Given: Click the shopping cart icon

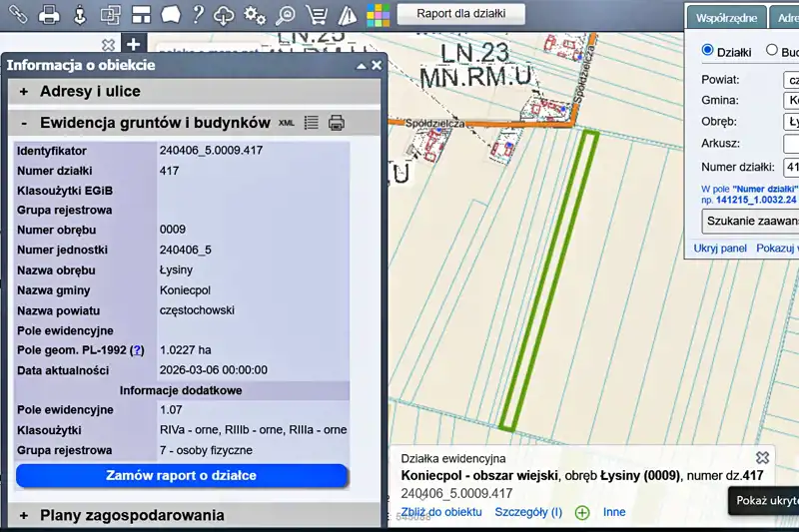Looking at the screenshot, I should [317, 15].
